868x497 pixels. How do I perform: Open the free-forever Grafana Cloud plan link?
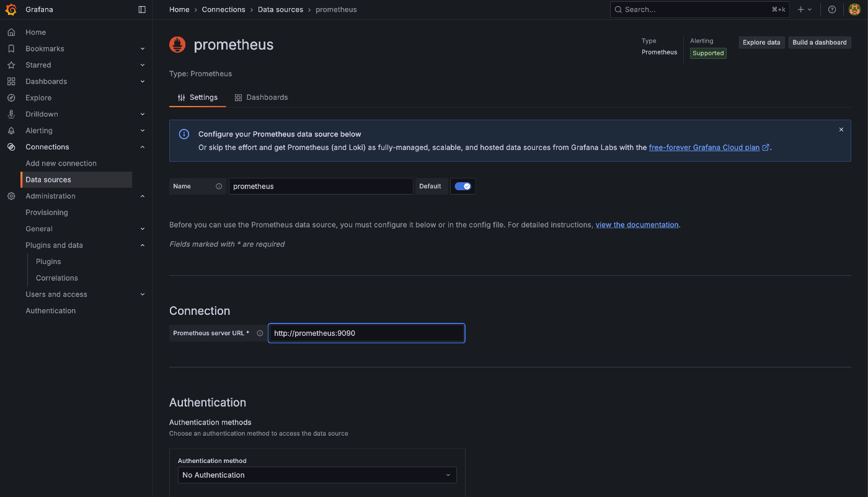(x=709, y=147)
